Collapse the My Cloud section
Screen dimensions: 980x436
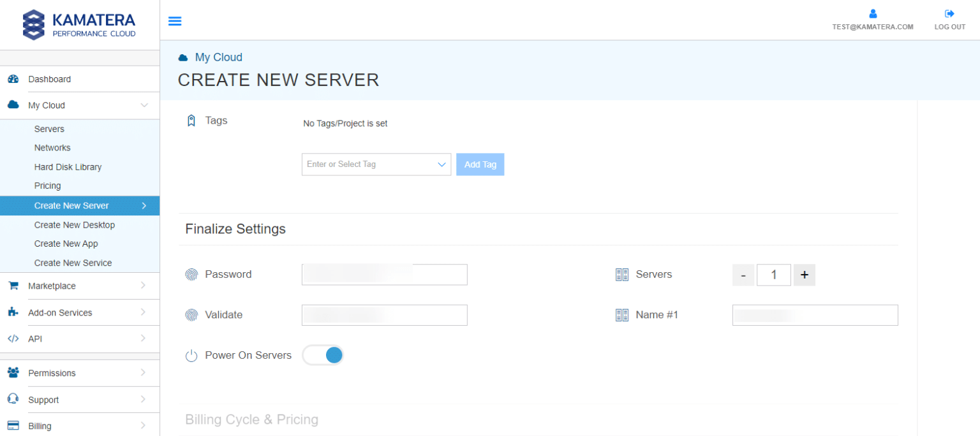pos(144,105)
